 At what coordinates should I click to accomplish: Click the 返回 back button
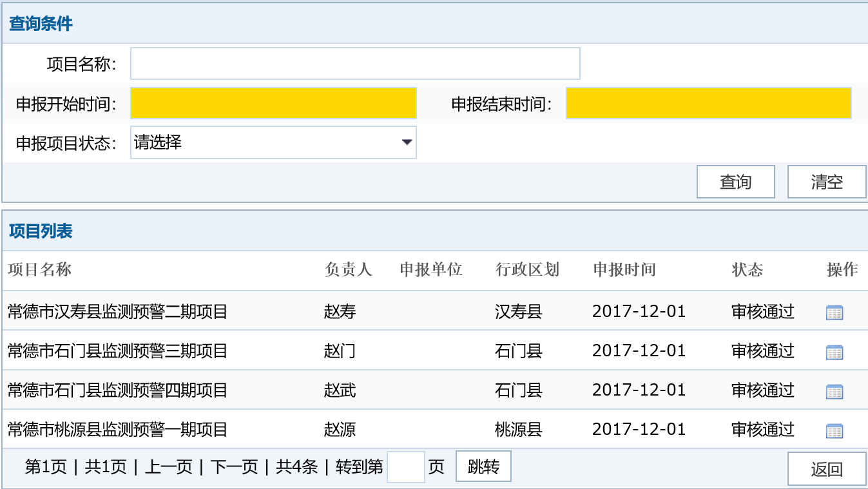click(827, 468)
